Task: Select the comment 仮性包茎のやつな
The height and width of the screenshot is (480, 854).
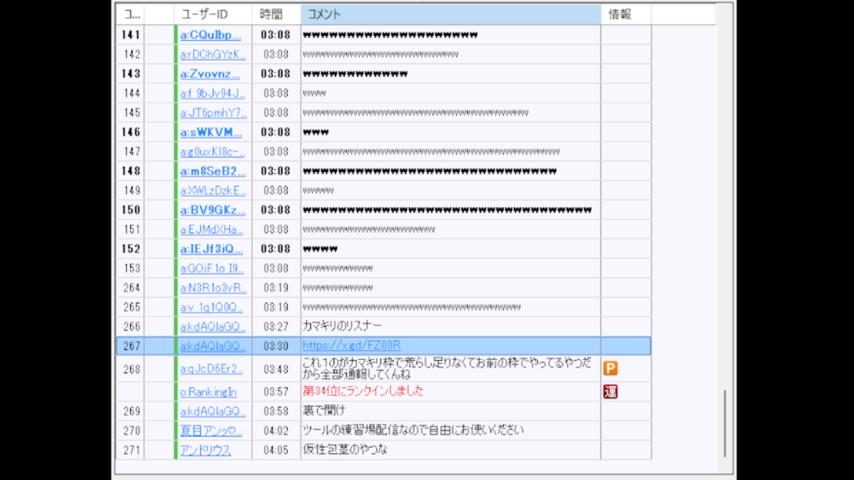Action: coord(345,449)
